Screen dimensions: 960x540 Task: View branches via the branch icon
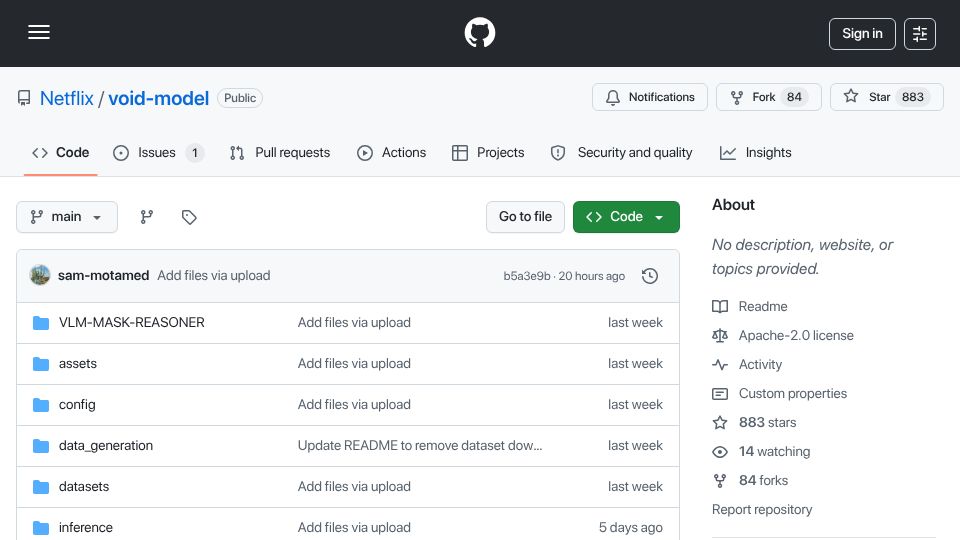click(146, 217)
